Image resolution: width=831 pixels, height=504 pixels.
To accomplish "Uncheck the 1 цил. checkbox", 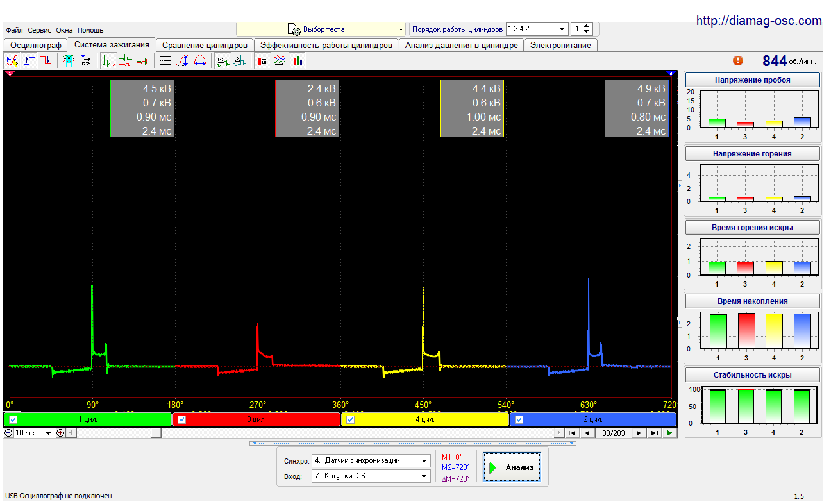I will pos(13,420).
